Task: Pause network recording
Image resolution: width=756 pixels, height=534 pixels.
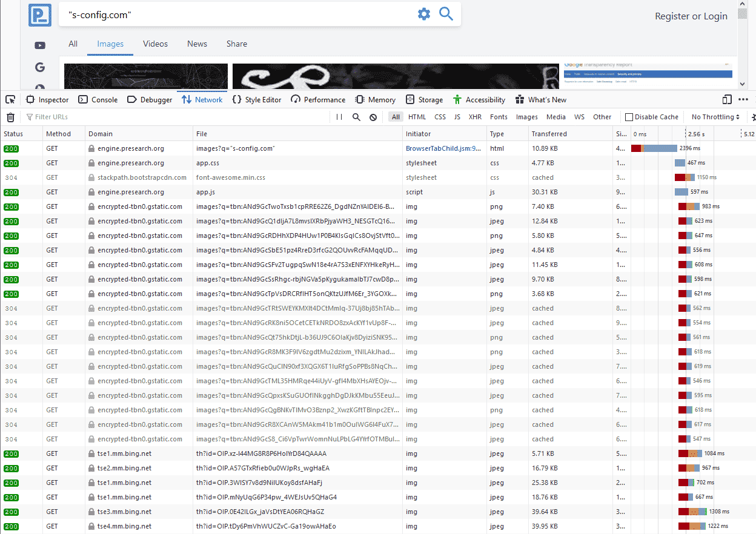Action: [x=339, y=117]
